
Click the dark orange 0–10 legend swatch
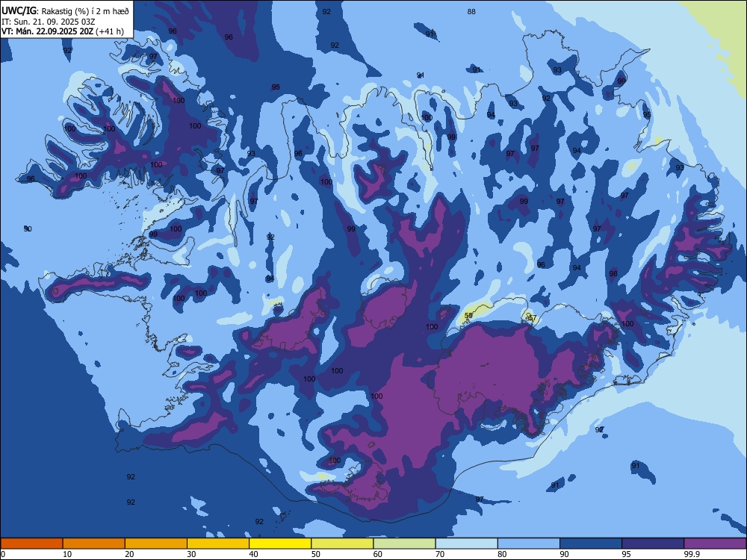31,544
